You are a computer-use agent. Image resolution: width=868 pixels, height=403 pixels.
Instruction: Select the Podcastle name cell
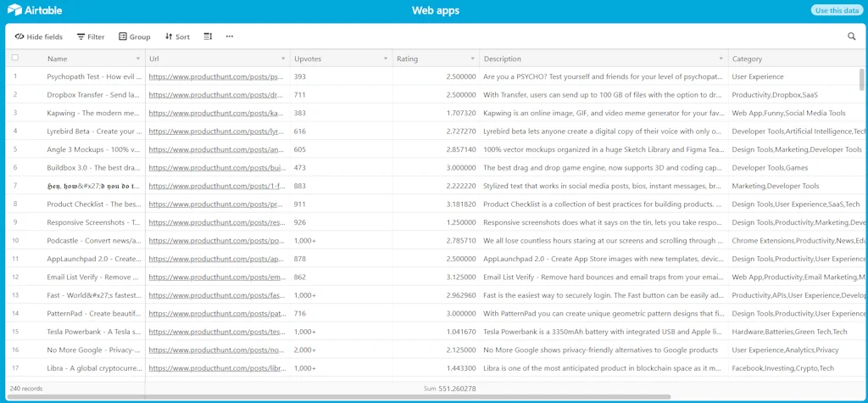(94, 241)
